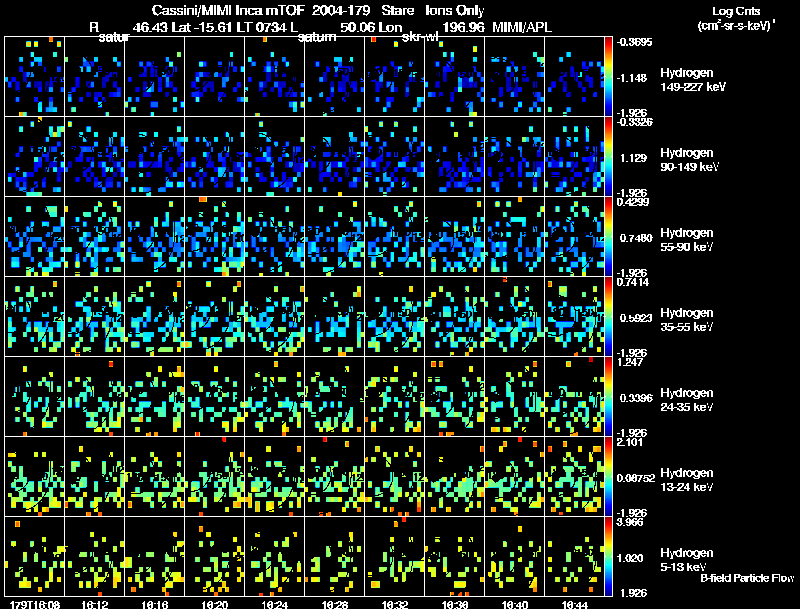Select the 'Hydrogen 149-227 keV' row label
This screenshot has height=609, width=800.
[693, 80]
